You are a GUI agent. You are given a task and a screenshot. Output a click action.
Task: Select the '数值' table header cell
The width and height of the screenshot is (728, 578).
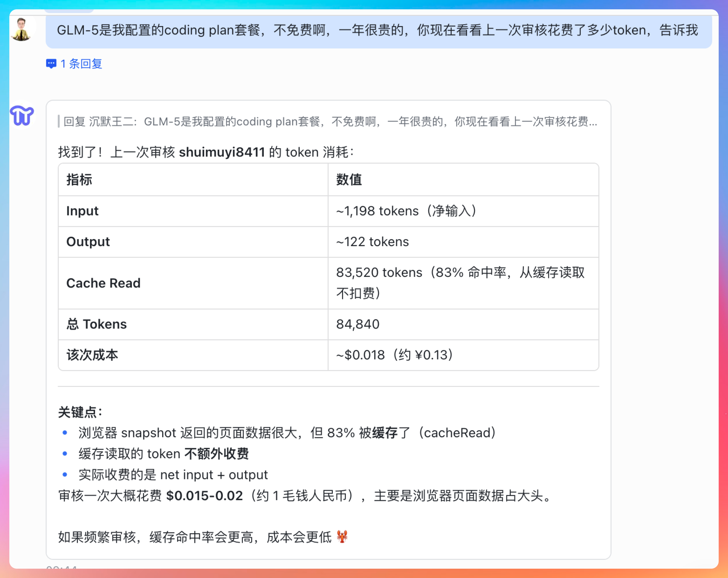tap(349, 180)
